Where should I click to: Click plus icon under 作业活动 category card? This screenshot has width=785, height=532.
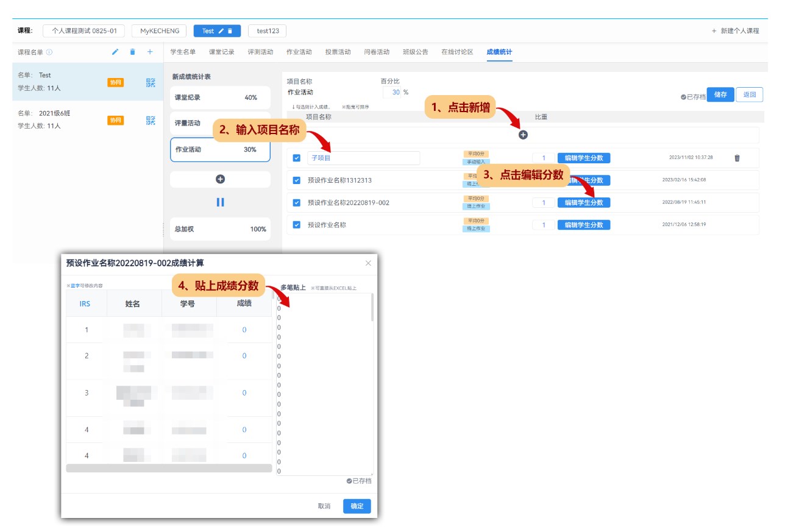tap(220, 179)
